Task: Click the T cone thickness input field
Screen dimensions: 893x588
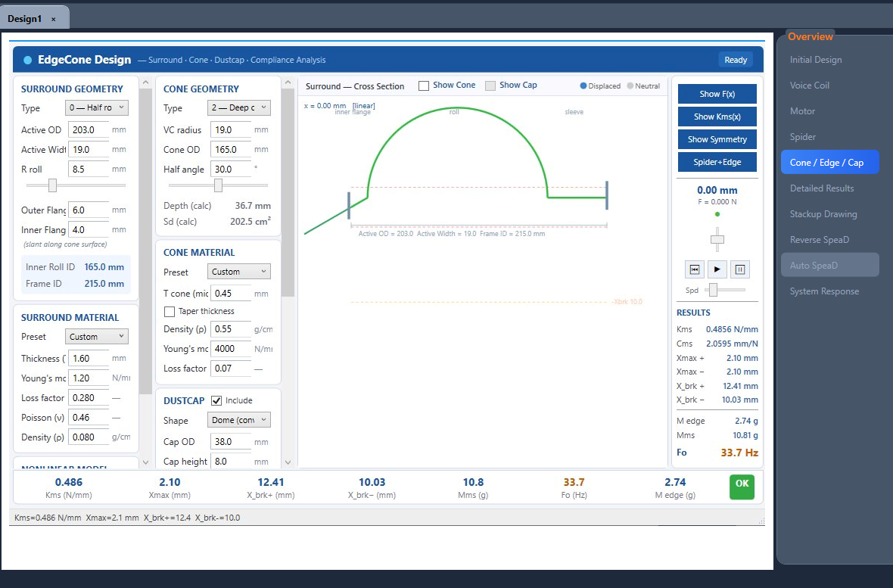Action: 231,294
